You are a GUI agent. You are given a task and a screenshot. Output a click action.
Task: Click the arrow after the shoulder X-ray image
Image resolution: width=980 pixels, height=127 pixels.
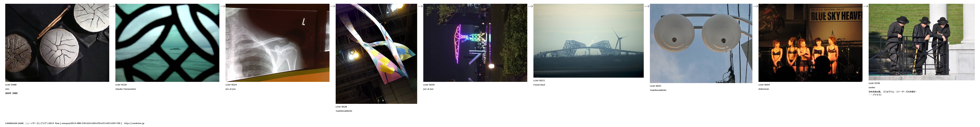333,6
